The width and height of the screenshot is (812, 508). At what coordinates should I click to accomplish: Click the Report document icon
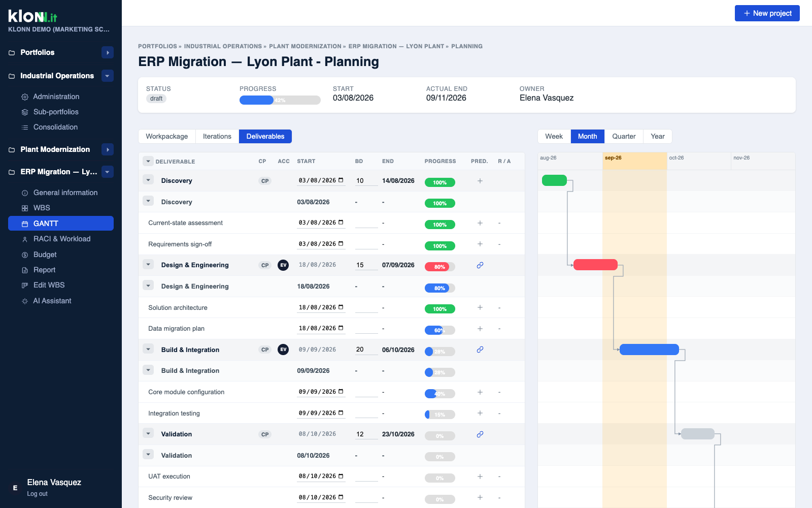coord(24,270)
